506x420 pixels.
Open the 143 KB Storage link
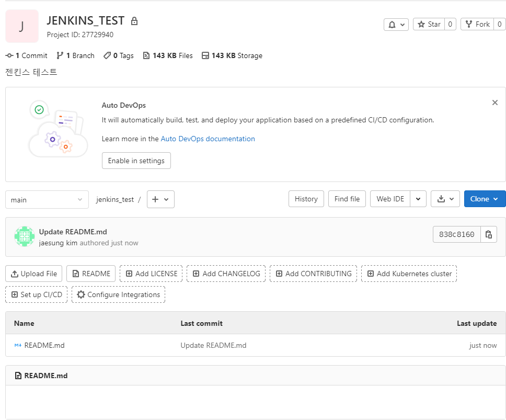point(232,55)
